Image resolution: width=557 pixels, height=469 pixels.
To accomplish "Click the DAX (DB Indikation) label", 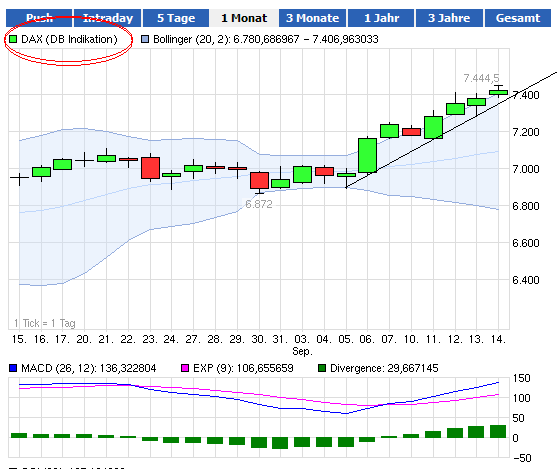I will click(69, 39).
